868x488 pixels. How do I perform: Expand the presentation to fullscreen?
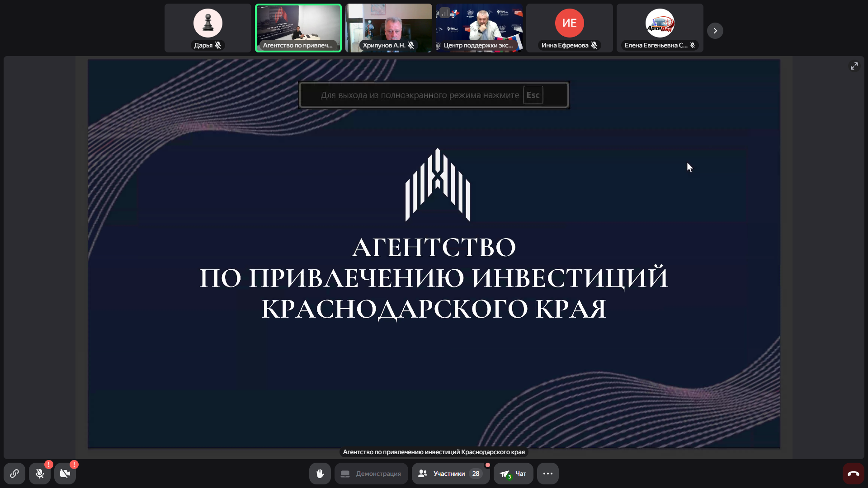pos(854,66)
